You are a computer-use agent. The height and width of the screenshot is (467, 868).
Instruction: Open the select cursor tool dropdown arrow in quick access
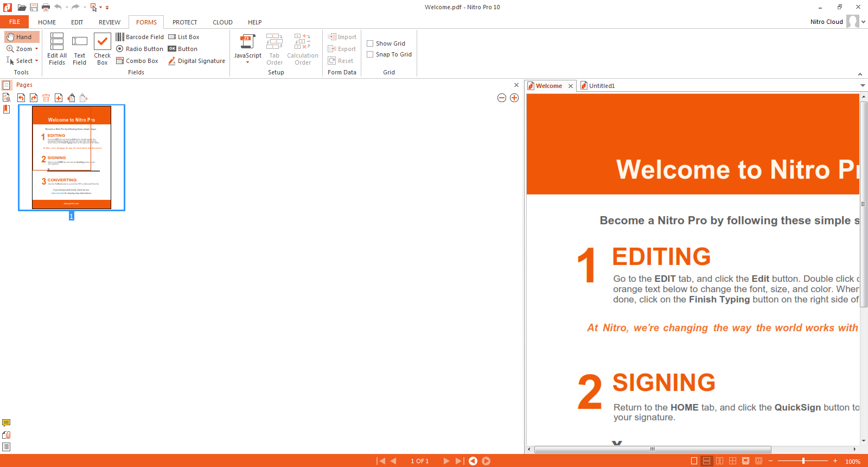click(100, 8)
